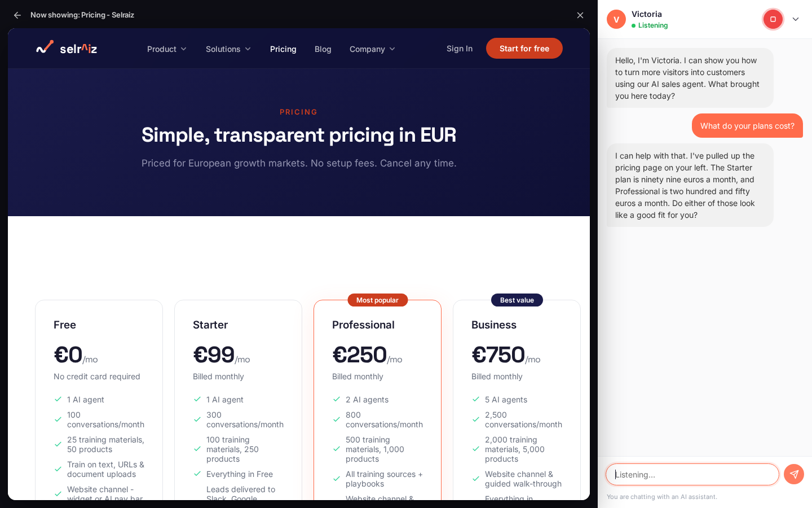Click the €0 price on Free plan
The image size is (812, 508).
(x=68, y=355)
